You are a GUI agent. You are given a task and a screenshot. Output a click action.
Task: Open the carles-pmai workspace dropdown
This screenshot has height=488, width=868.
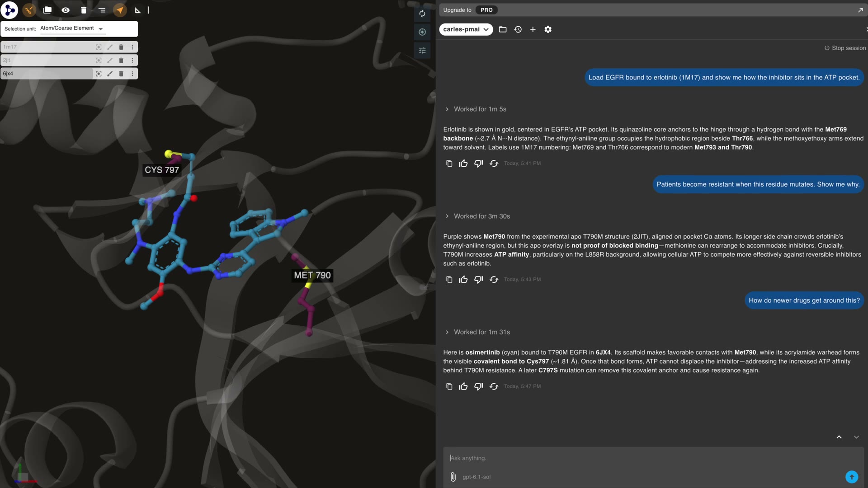pyautogui.click(x=466, y=29)
